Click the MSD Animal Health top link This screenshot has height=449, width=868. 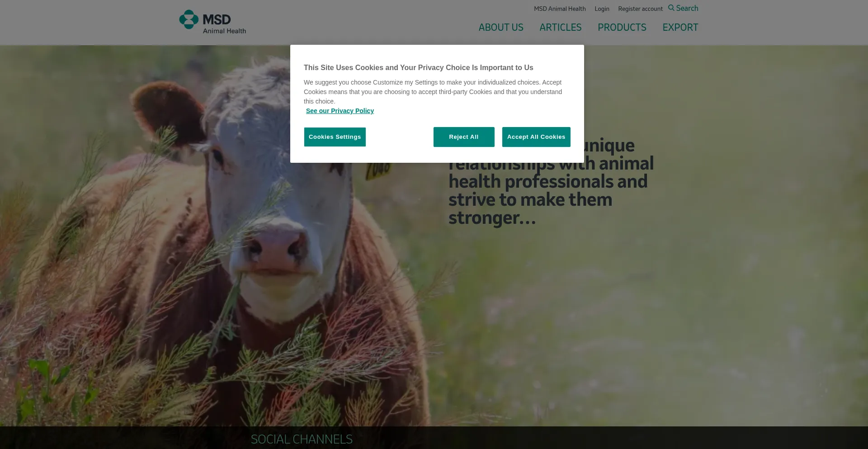[x=560, y=9]
